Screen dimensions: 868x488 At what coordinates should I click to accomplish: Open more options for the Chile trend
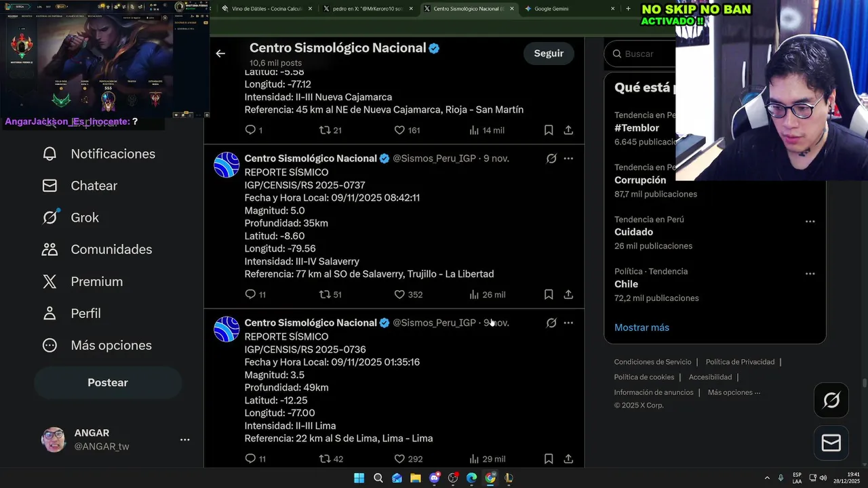[x=810, y=274]
